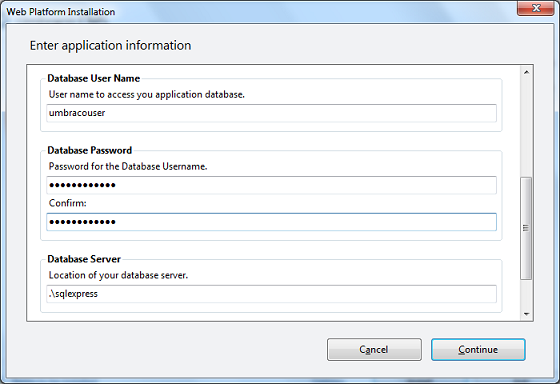
Task: Select the Database Server input field
Action: click(x=271, y=294)
